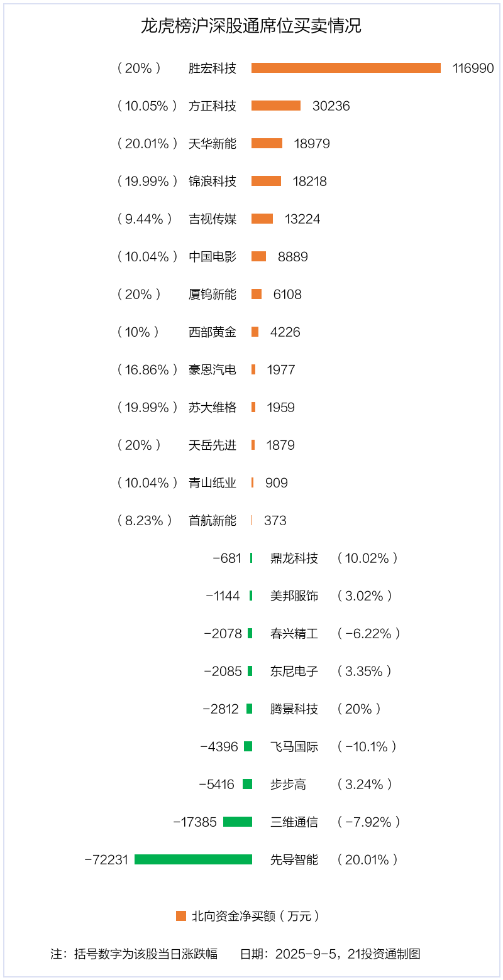Click the 腾景科技 green bar
Viewport: 503px width, 980px height.
click(249, 709)
